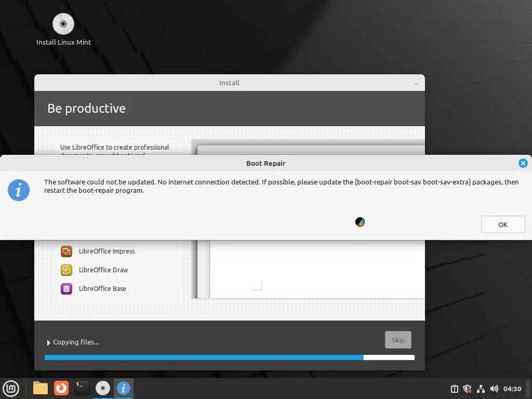This screenshot has width=532, height=399.
Task: Skip the file copying step
Action: click(x=398, y=340)
